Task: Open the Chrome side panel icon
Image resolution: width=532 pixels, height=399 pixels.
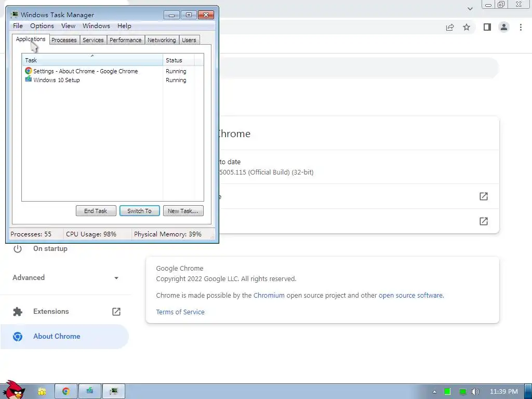Action: (x=487, y=27)
